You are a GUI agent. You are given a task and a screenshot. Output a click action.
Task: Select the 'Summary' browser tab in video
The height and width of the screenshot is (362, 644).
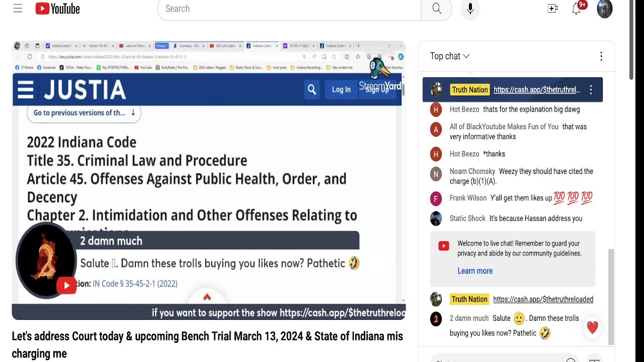pyautogui.click(x=189, y=46)
